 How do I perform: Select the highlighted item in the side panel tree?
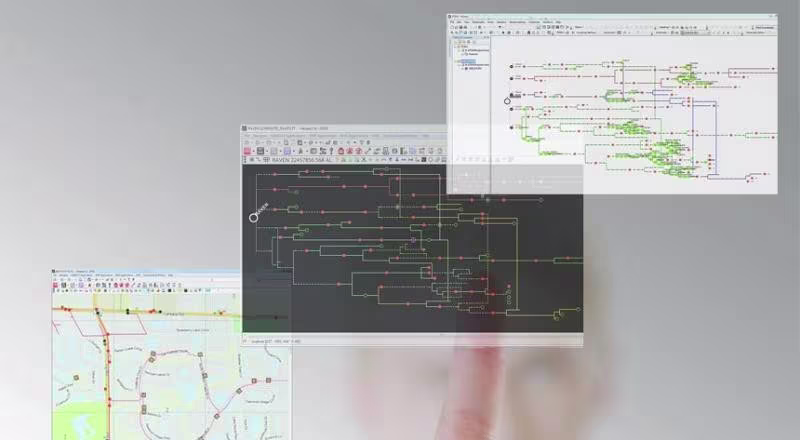[x=468, y=61]
